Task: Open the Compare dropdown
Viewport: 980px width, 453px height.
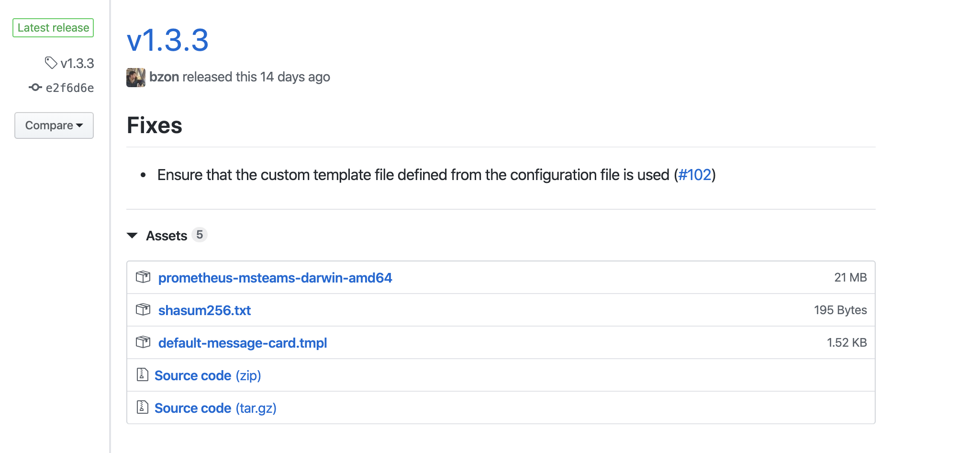Action: coord(54,125)
